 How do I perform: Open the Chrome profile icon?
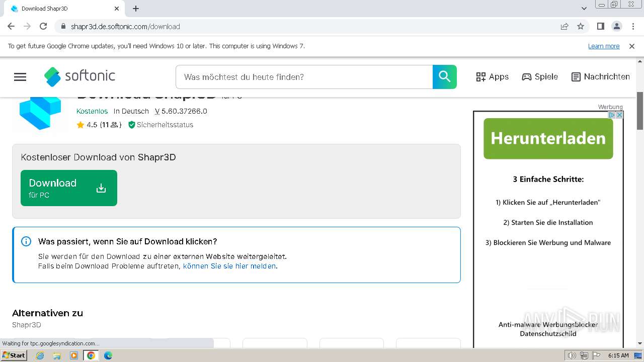tap(616, 26)
